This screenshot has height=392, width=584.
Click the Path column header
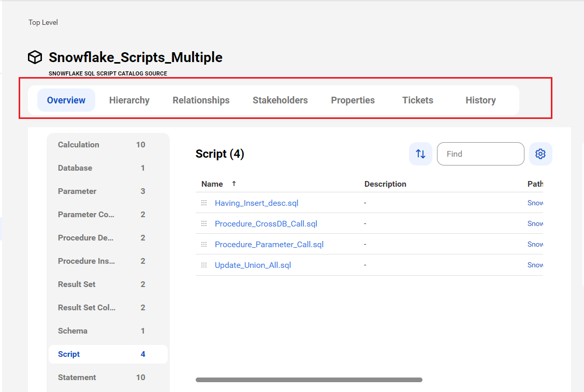coord(535,184)
